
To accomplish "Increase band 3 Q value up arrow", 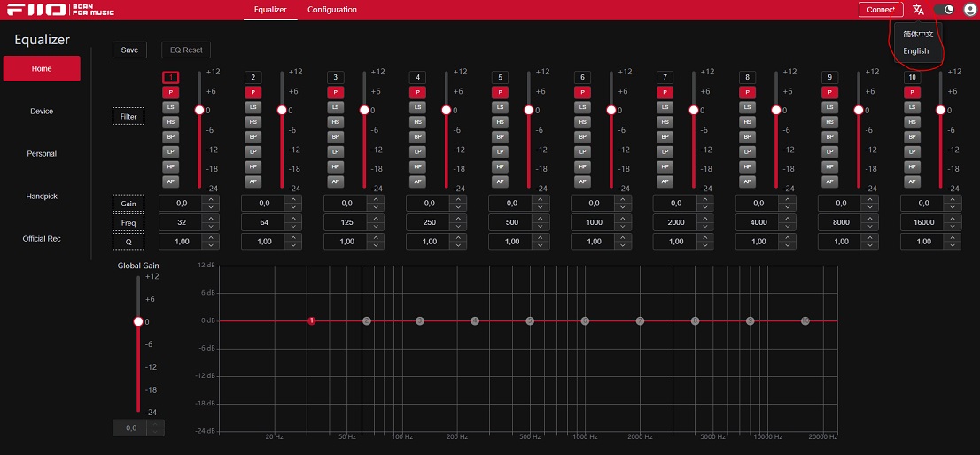I will [376, 238].
